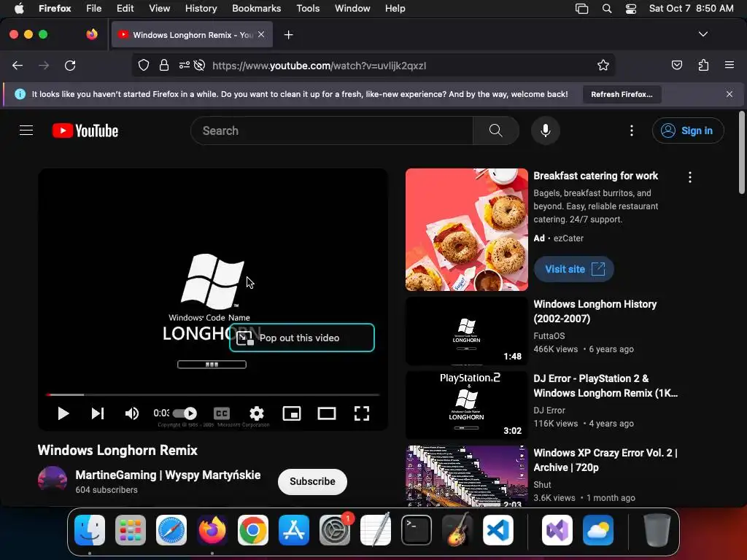Close the Windows Longhorn Remix tab
747x560 pixels.
coord(261,34)
